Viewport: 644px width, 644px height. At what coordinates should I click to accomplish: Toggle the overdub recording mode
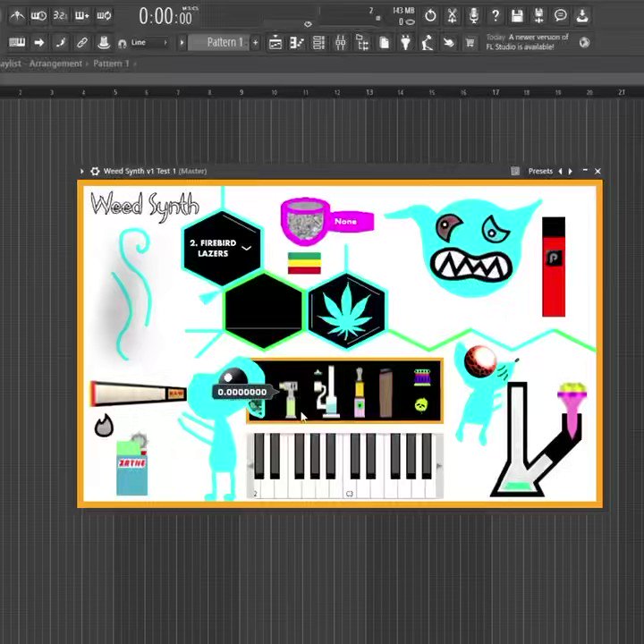82,15
